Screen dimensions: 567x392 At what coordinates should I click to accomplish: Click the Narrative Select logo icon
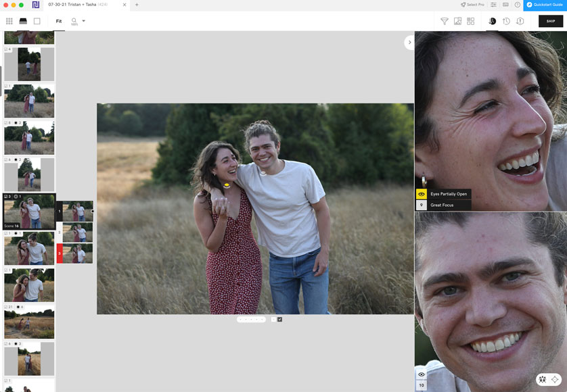click(x=36, y=5)
